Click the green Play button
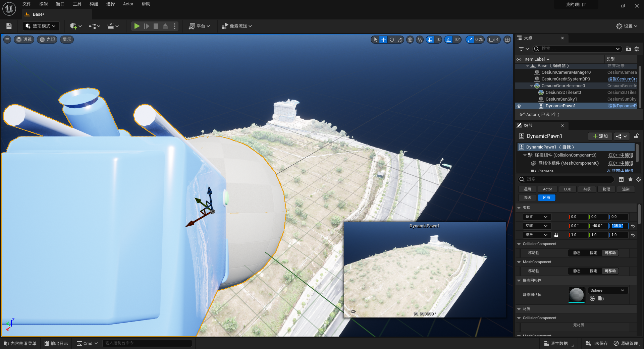Image resolution: width=644 pixels, height=349 pixels. pos(137,26)
